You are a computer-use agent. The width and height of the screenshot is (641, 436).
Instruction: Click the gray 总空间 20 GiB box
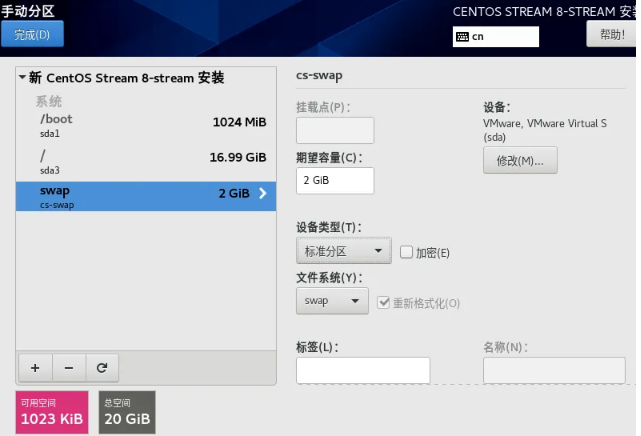pos(128,412)
